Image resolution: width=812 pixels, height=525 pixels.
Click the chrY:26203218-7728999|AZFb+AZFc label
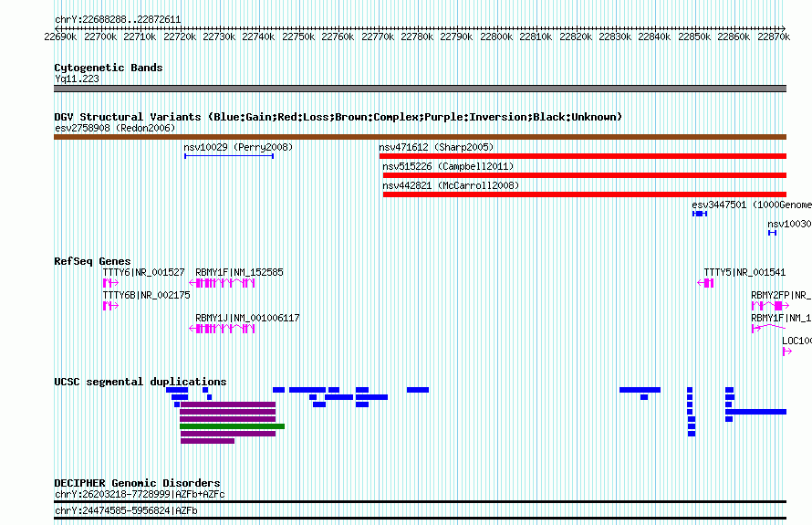[x=140, y=495]
